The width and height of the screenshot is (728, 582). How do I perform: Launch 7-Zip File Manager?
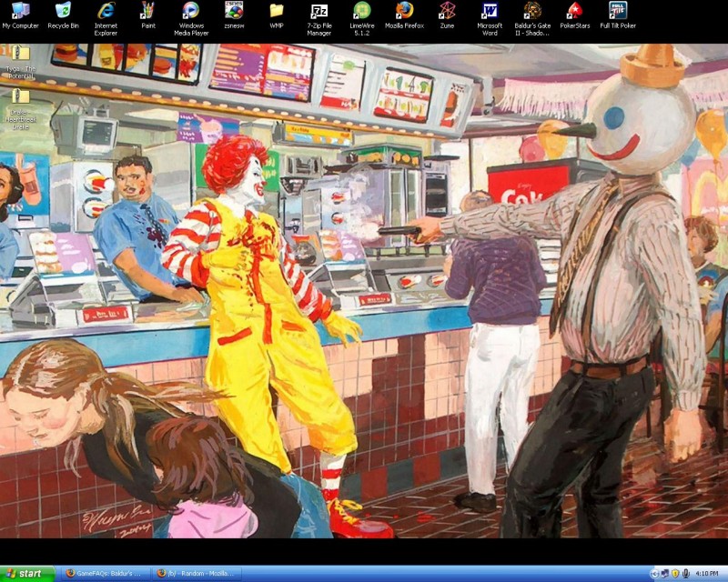tap(319, 18)
